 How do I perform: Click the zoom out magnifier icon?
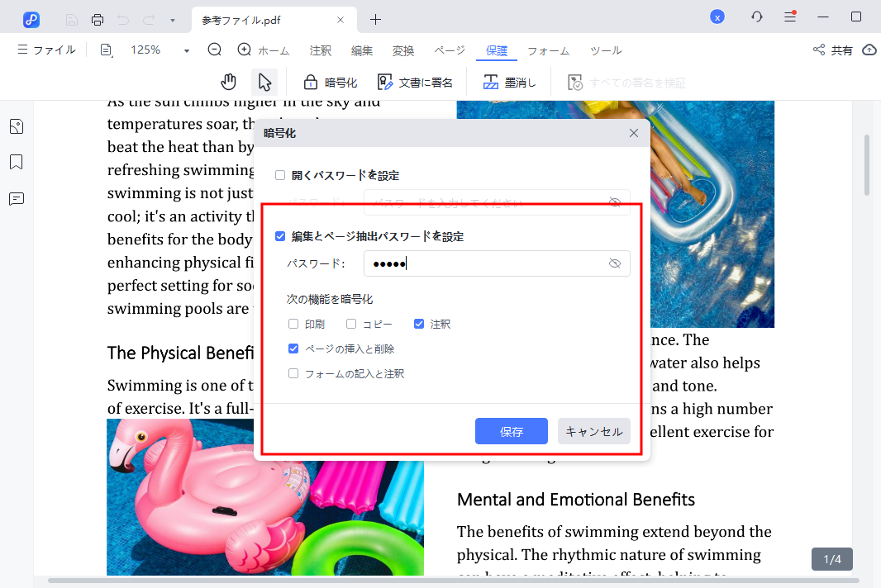pos(215,50)
